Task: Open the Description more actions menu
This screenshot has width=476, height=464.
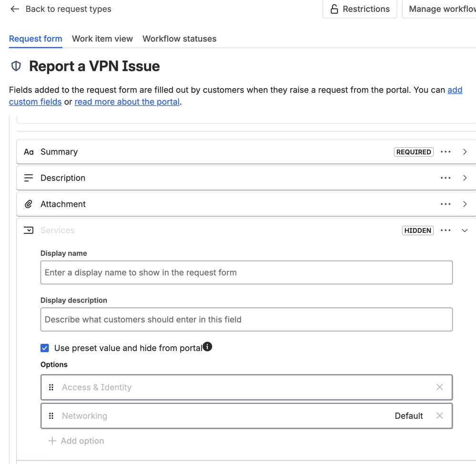Action: (x=446, y=178)
